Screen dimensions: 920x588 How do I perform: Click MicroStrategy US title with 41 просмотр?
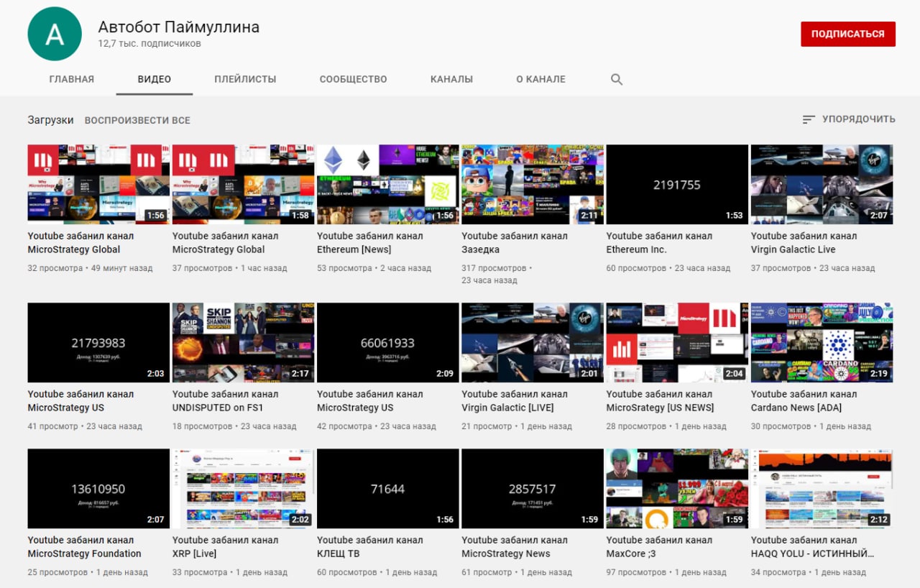click(80, 401)
